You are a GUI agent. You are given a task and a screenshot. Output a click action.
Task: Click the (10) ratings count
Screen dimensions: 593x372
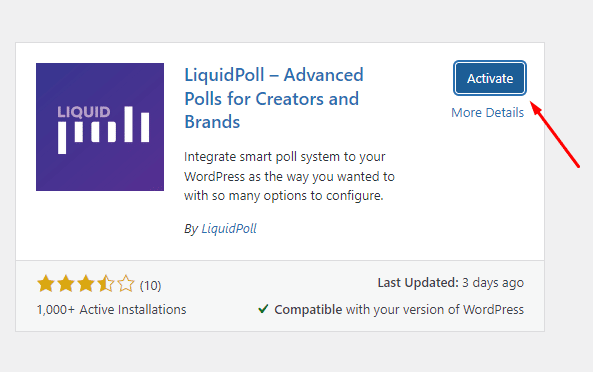151,285
